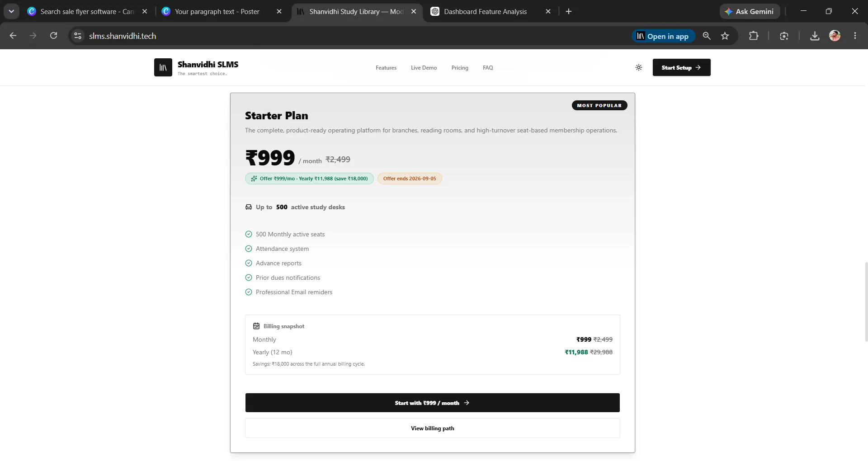This screenshot has height=461, width=868.
Task: Switch to Dashboard Feature Analysis tab
Action: coord(485,11)
